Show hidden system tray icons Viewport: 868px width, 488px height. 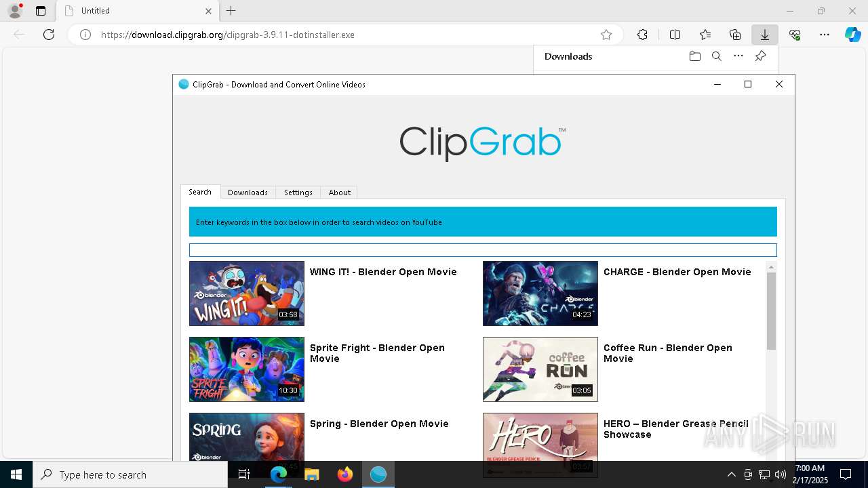732,474
